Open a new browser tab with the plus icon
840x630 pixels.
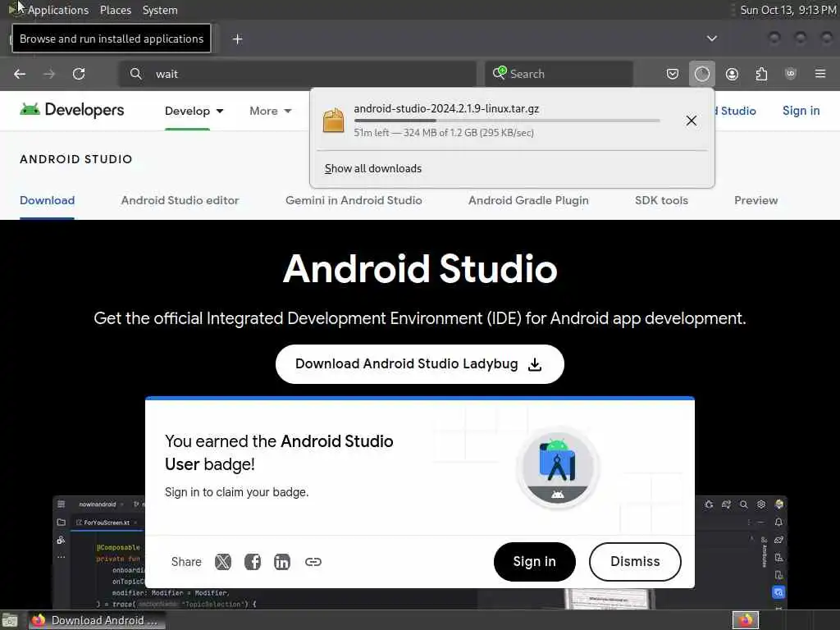[x=237, y=39]
